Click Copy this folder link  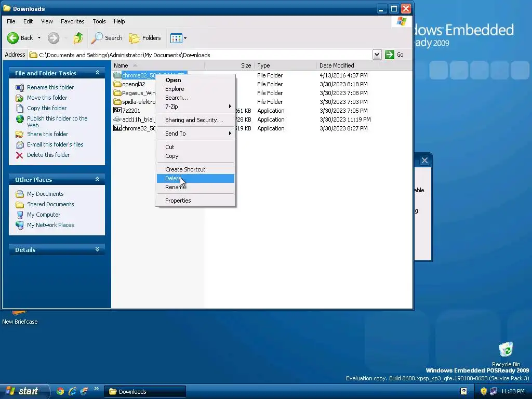(47, 108)
